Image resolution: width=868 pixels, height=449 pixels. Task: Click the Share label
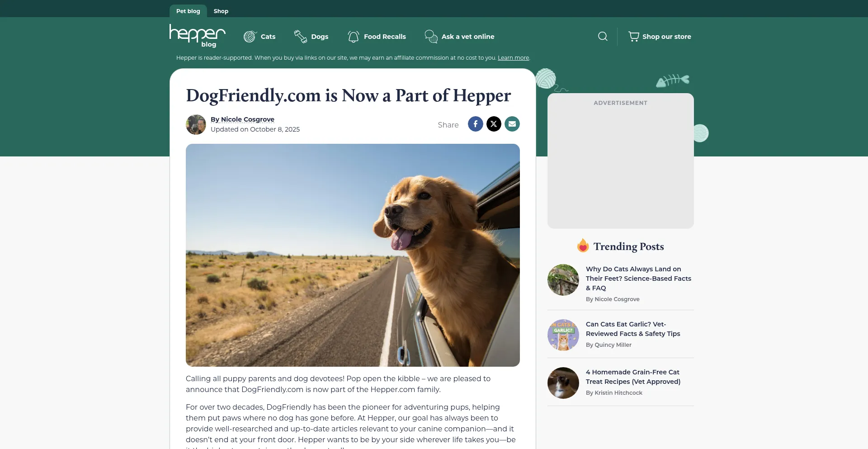pos(448,125)
